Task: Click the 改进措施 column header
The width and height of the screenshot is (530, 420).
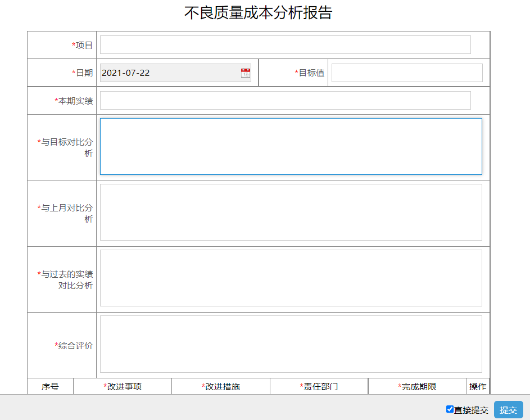Action: point(221,386)
